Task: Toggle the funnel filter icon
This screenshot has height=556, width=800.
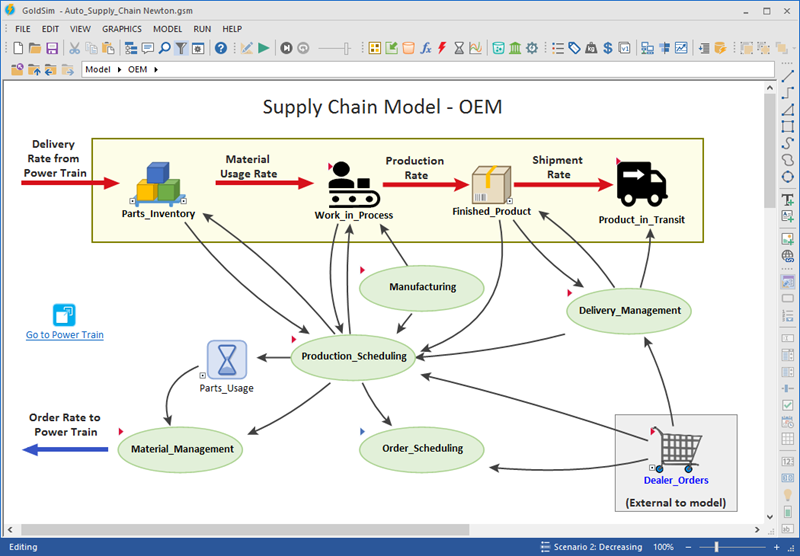Action: coord(181,48)
